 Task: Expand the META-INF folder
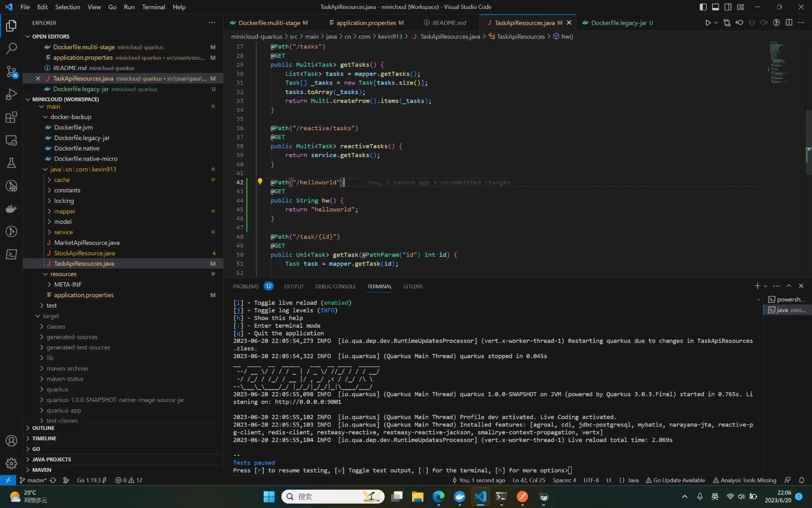(124, 285)
